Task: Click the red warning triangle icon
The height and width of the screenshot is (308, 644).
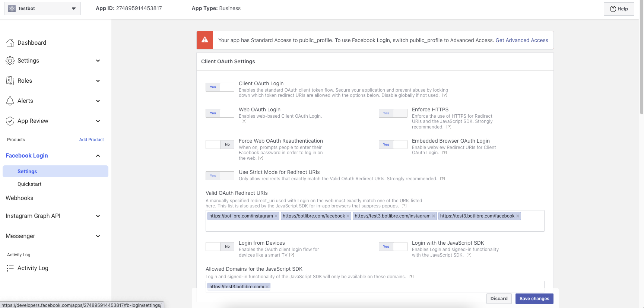Action: pos(205,40)
